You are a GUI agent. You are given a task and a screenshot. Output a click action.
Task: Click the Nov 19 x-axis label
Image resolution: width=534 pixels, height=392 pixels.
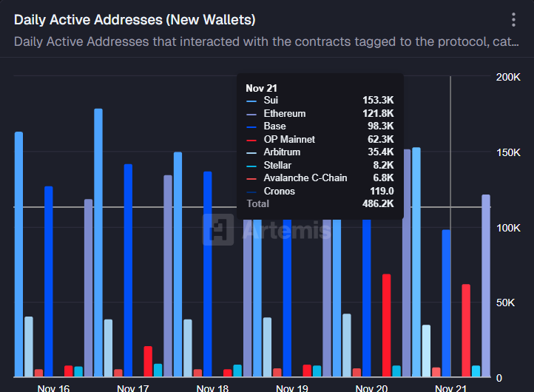click(292, 388)
